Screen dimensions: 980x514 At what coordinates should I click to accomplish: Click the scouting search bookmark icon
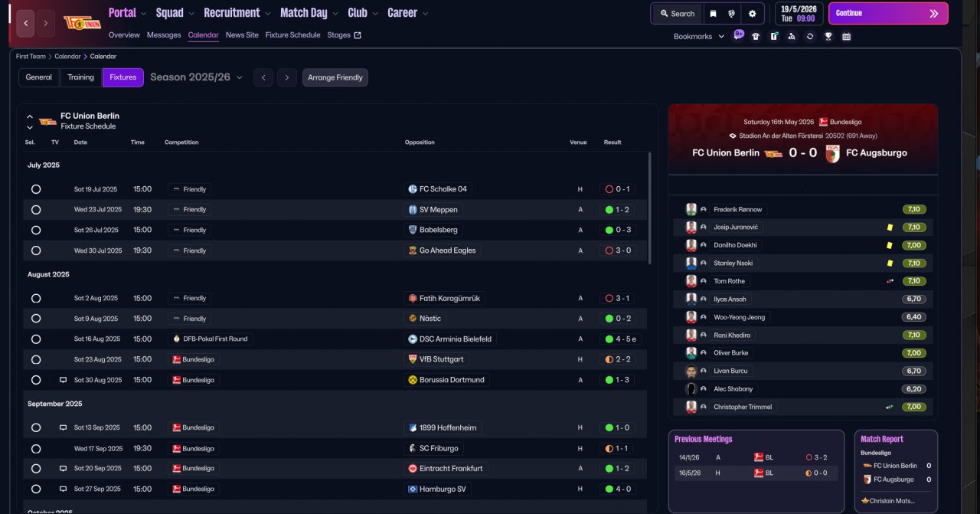[792, 36]
